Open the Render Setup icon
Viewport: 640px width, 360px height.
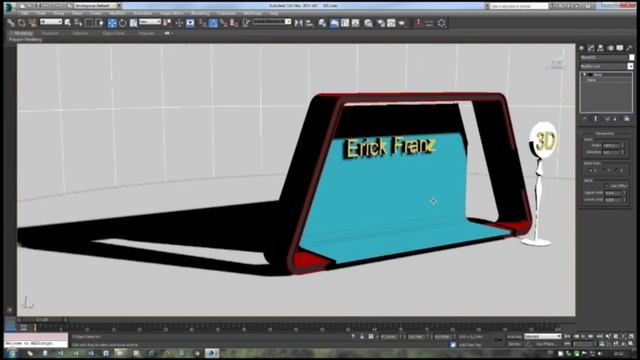click(380, 23)
